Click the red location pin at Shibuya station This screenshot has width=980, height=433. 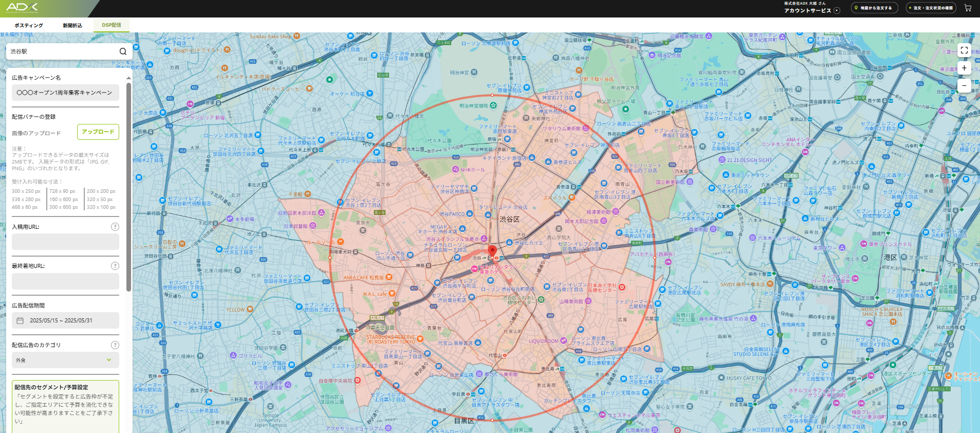click(492, 251)
